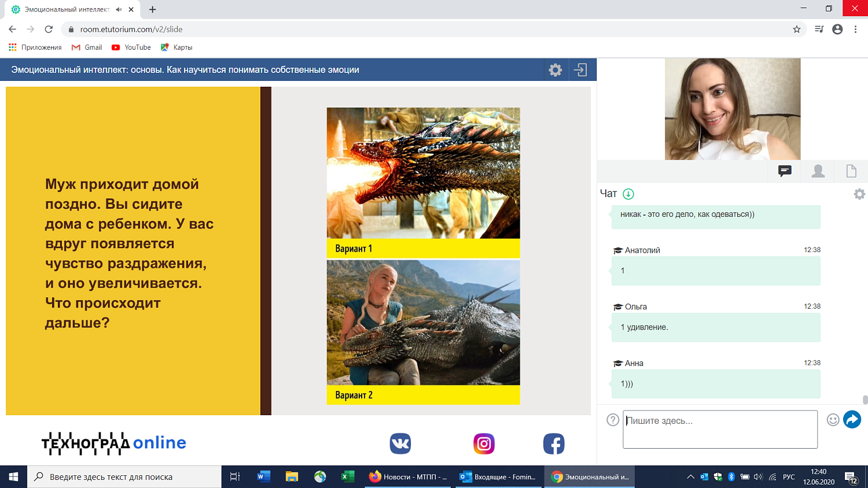Open the Facebook social link

coord(554,443)
